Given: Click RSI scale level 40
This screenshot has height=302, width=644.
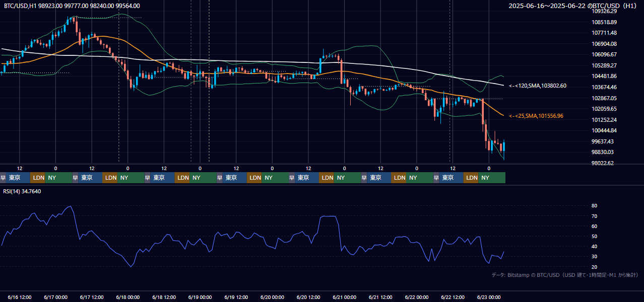Looking at the screenshot, I should pyautogui.click(x=595, y=246).
